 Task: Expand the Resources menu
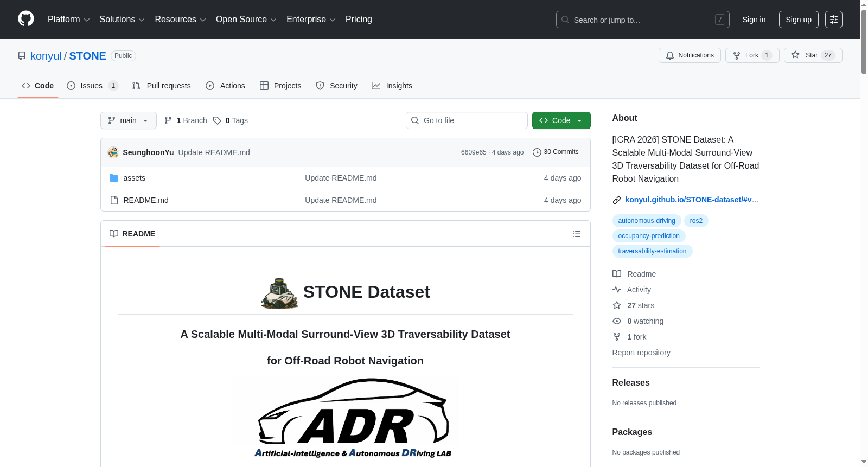point(180,20)
